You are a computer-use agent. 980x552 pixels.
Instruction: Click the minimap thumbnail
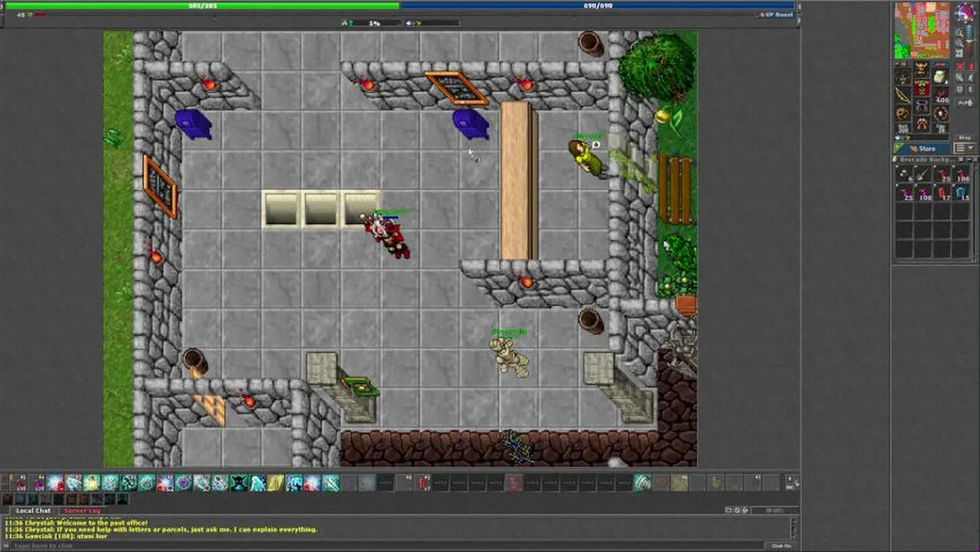point(922,31)
